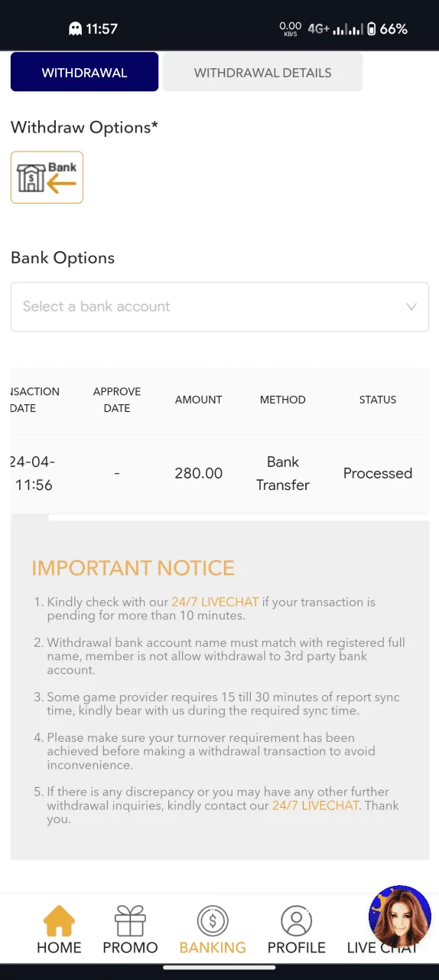The width and height of the screenshot is (439, 980).
Task: Open Live Chat avatar bubble
Action: [x=399, y=916]
